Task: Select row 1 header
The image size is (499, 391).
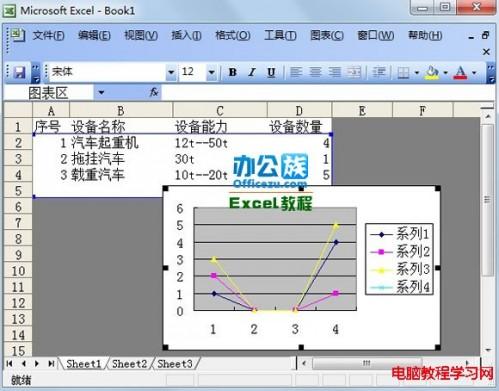Action: tap(18, 127)
